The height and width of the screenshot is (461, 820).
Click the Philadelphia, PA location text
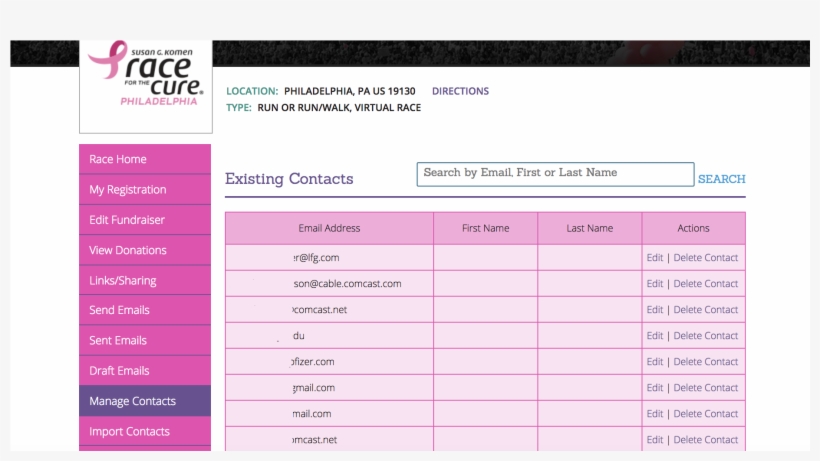349,91
